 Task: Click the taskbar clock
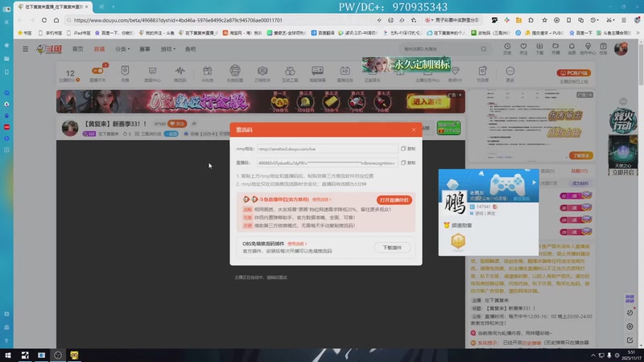631,355
